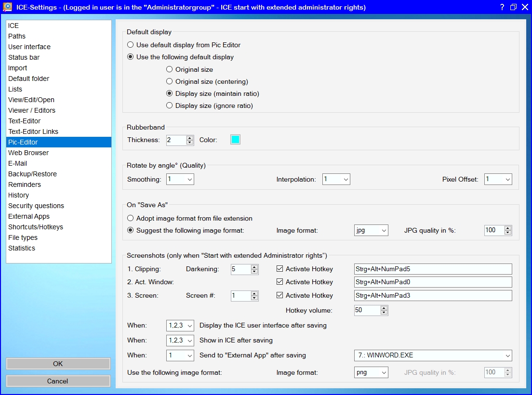Select Adopt image format from file extension
The height and width of the screenshot is (395, 532).
click(131, 218)
